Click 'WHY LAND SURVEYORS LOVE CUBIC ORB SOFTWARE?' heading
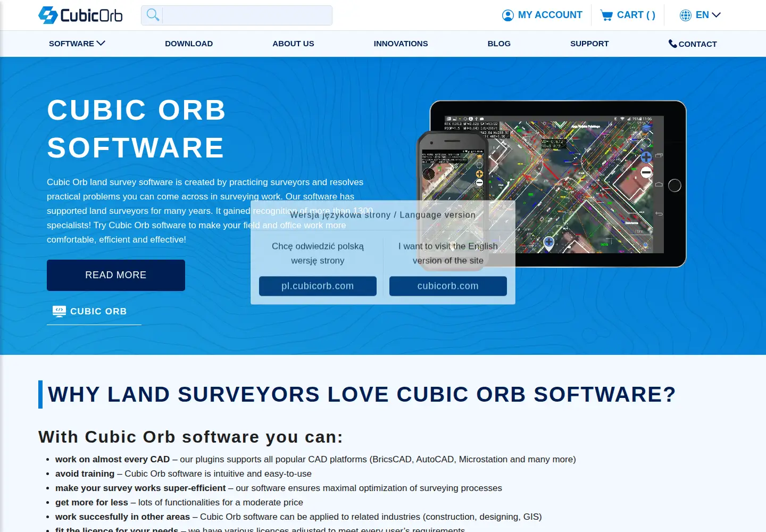The width and height of the screenshot is (766, 532). (x=362, y=395)
